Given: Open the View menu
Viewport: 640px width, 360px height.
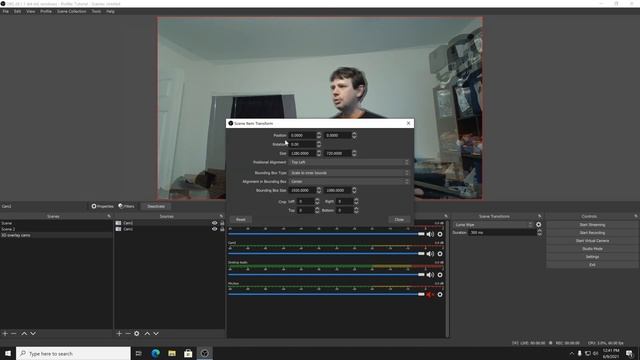Looking at the screenshot, I should click(31, 11).
